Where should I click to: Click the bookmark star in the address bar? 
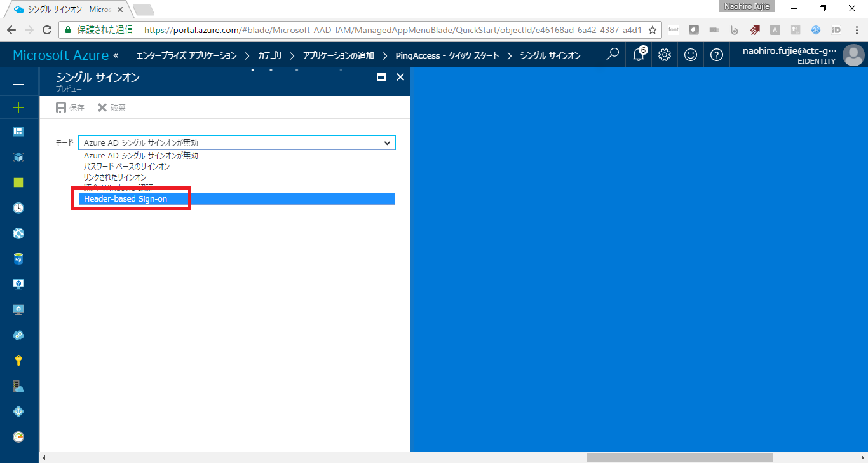pos(653,29)
